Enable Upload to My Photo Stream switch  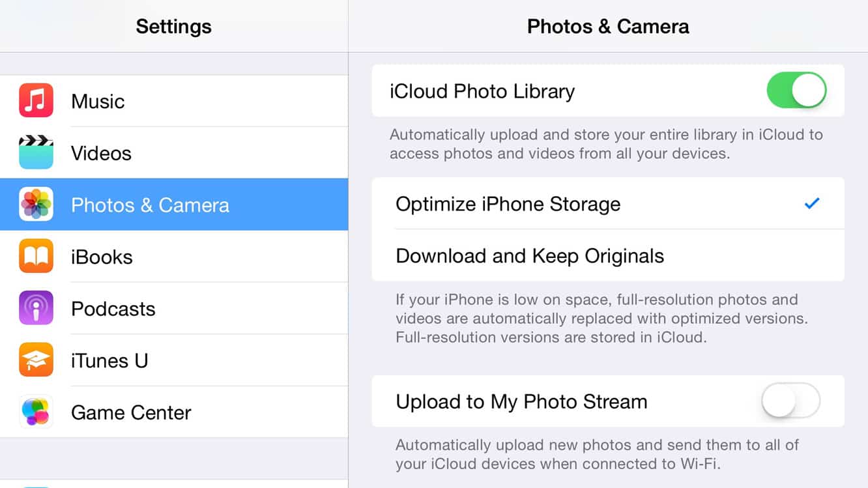(790, 401)
